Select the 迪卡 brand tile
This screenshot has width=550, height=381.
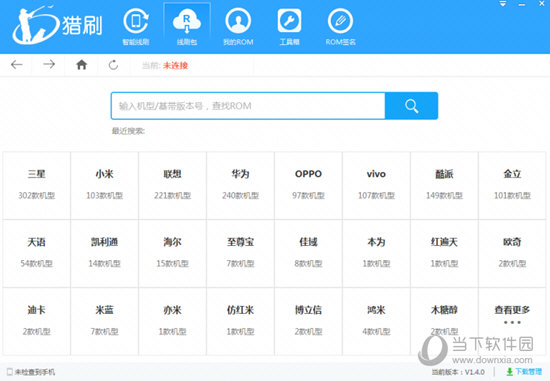[x=36, y=321]
